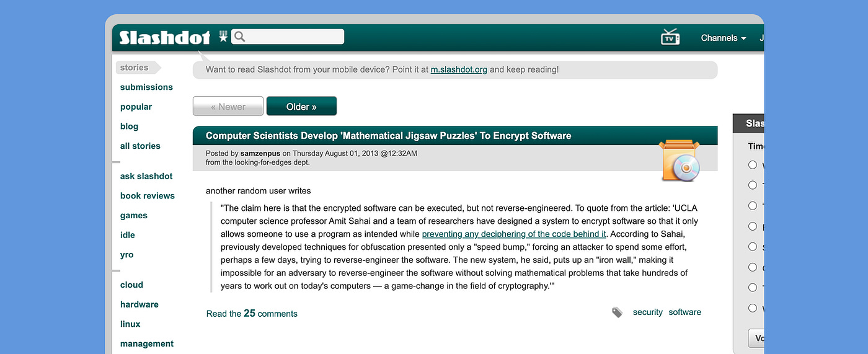Open the blog sidebar link
This screenshot has height=354, width=868.
click(x=129, y=126)
